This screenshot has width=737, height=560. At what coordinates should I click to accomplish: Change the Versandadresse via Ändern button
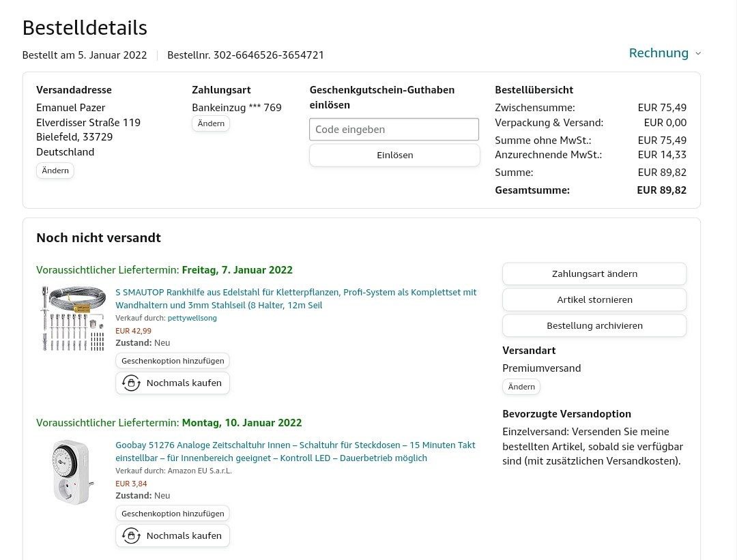pos(55,171)
